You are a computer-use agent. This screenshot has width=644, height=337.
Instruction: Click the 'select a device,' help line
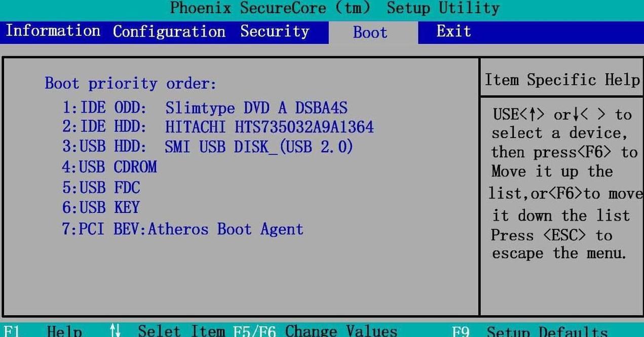[559, 134]
